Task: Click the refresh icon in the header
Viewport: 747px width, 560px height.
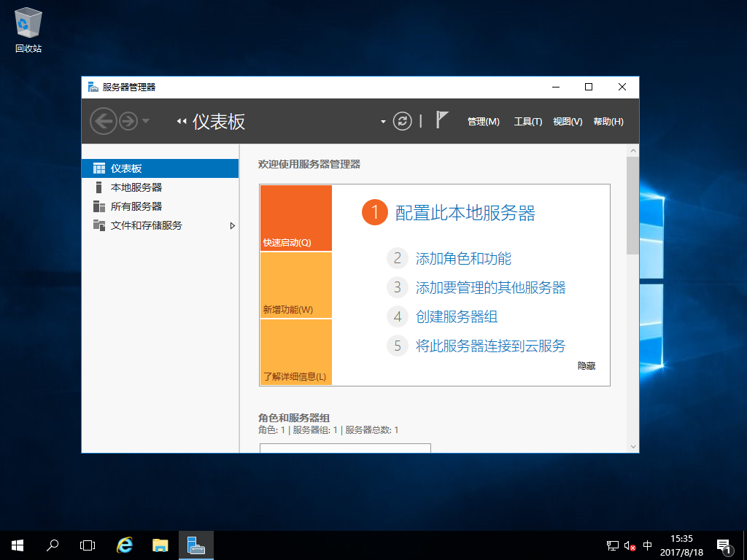Action: pyautogui.click(x=402, y=121)
